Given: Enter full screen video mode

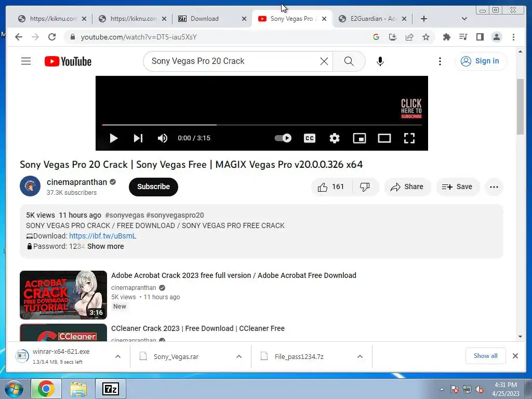Looking at the screenshot, I should tap(409, 138).
